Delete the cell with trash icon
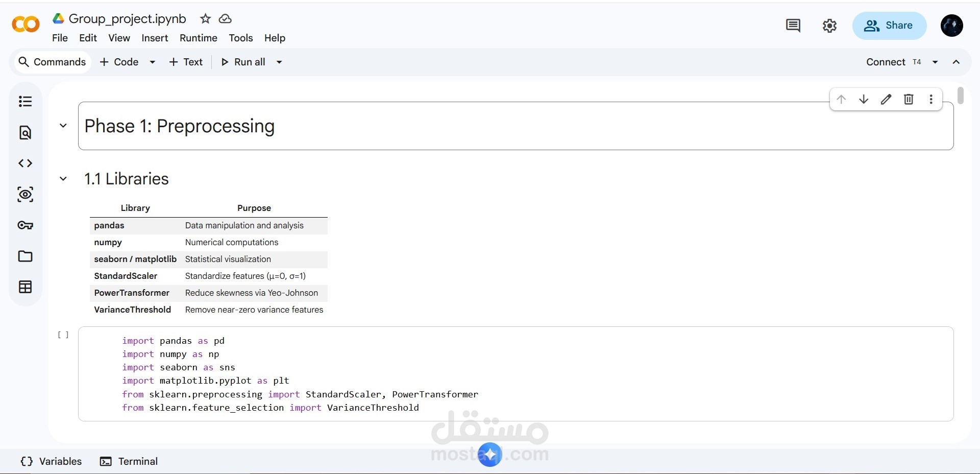Image resolution: width=980 pixels, height=474 pixels. coord(909,99)
